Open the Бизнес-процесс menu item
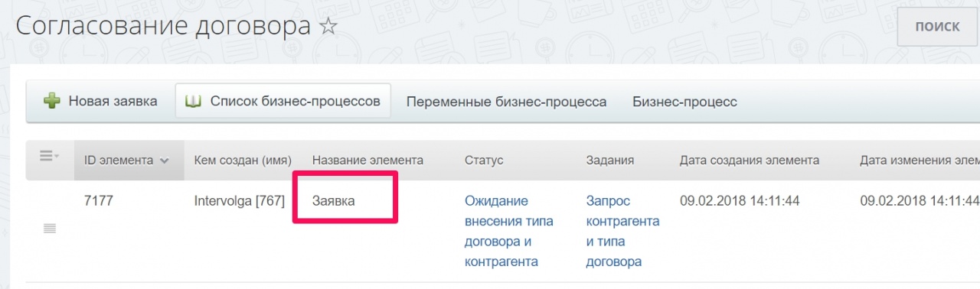This screenshot has width=980, height=289. pos(684,102)
